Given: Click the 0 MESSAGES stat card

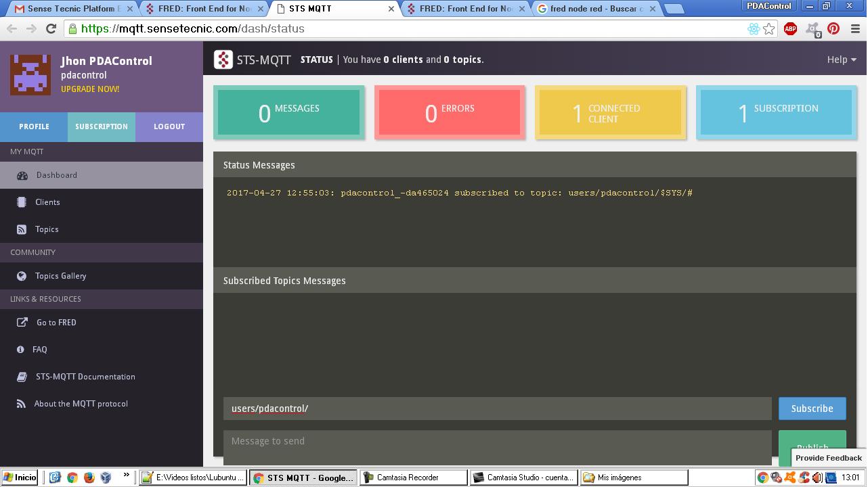Looking at the screenshot, I should point(289,112).
